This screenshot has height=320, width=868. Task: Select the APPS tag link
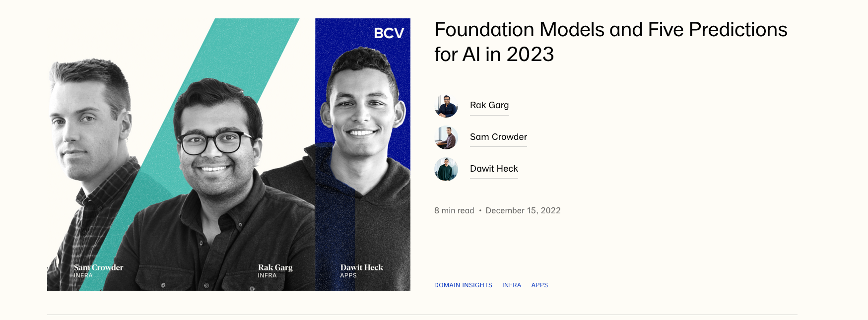(539, 285)
